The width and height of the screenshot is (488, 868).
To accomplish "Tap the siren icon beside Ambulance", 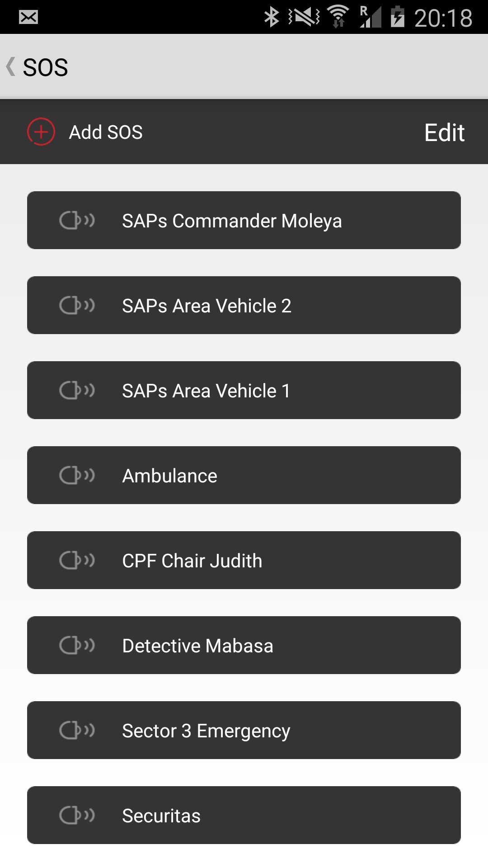I will click(77, 475).
